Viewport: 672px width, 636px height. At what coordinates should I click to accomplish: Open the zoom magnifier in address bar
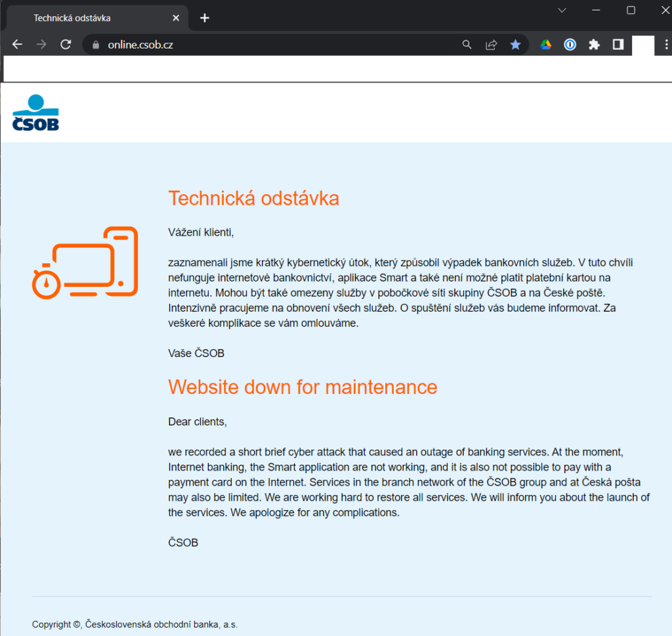pyautogui.click(x=467, y=45)
